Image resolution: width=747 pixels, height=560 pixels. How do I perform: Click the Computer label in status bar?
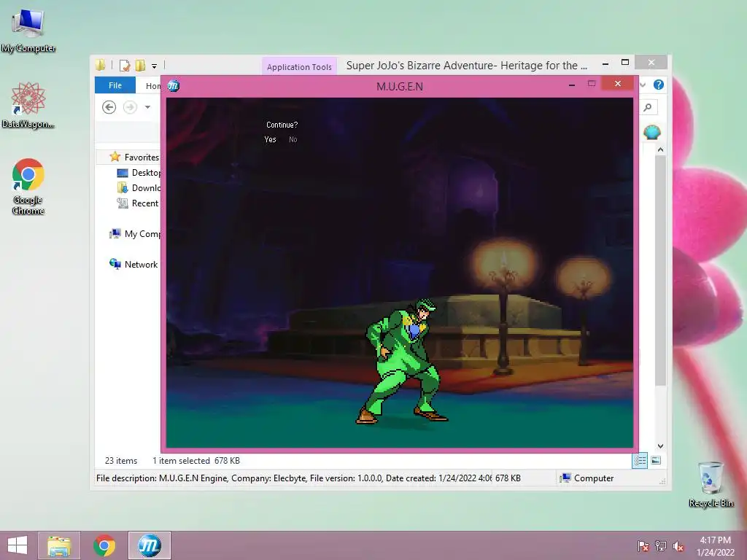[594, 478]
